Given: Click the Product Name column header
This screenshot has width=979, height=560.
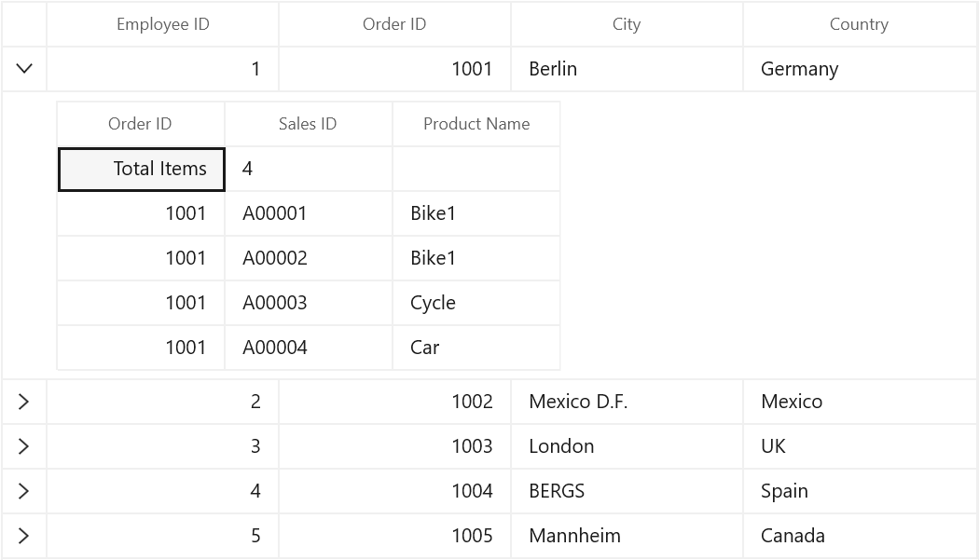Looking at the screenshot, I should pos(476,124).
